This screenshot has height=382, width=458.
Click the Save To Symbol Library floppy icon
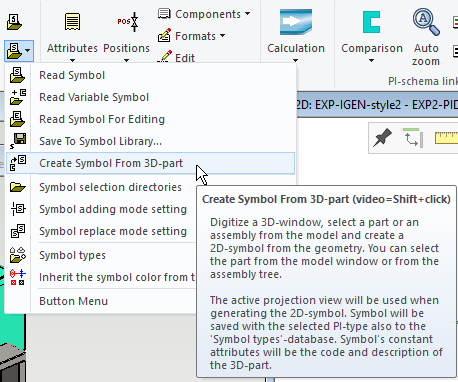pos(18,141)
